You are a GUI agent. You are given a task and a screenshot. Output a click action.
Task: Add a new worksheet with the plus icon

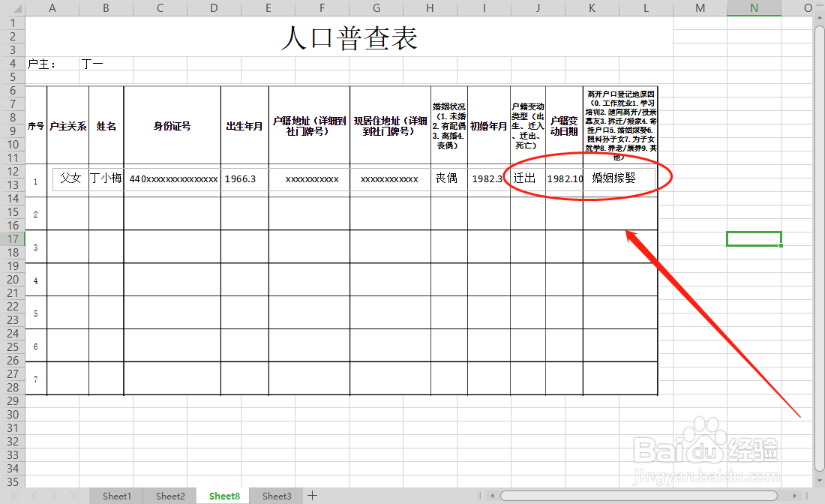click(313, 496)
